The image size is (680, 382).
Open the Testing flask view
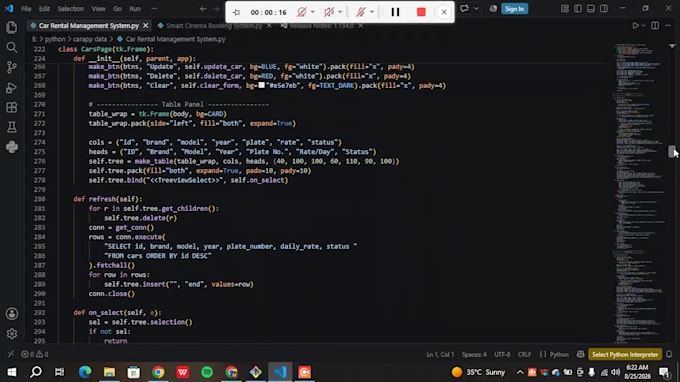click(12, 127)
